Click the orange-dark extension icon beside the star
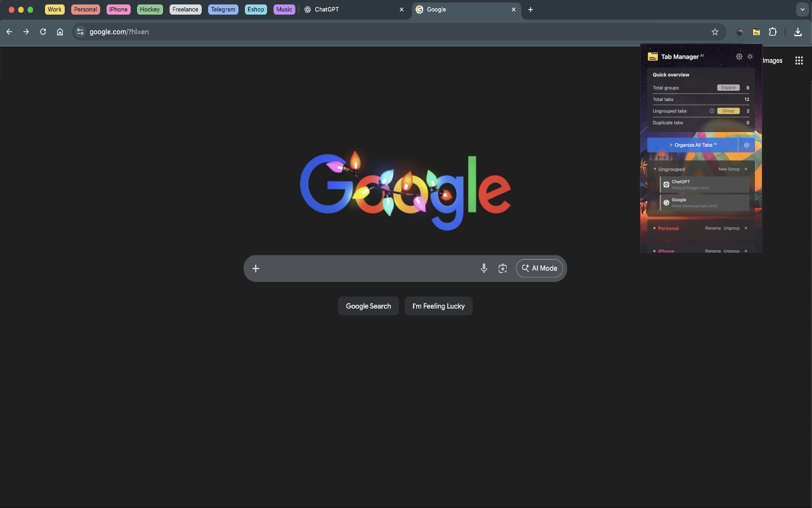The width and height of the screenshot is (812, 508). pyautogui.click(x=740, y=32)
